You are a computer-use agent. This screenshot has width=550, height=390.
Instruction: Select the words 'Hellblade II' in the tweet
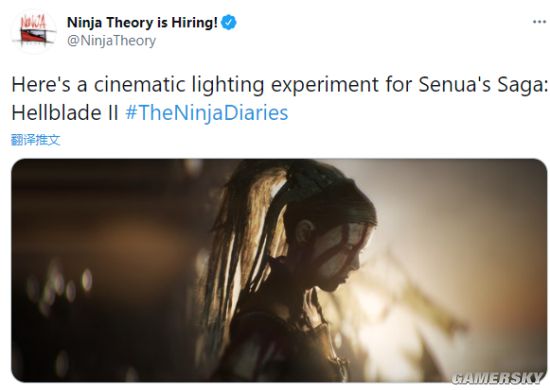coord(65,113)
